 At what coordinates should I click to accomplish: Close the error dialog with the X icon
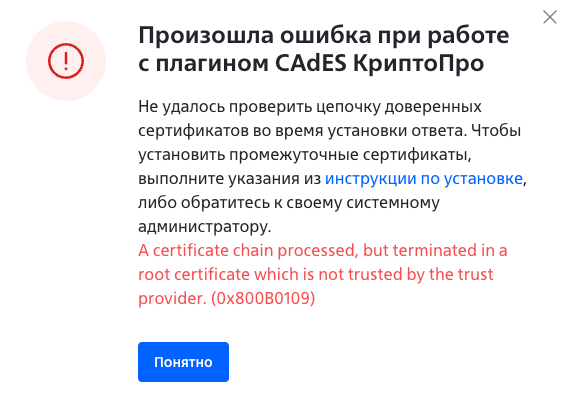pyautogui.click(x=550, y=17)
